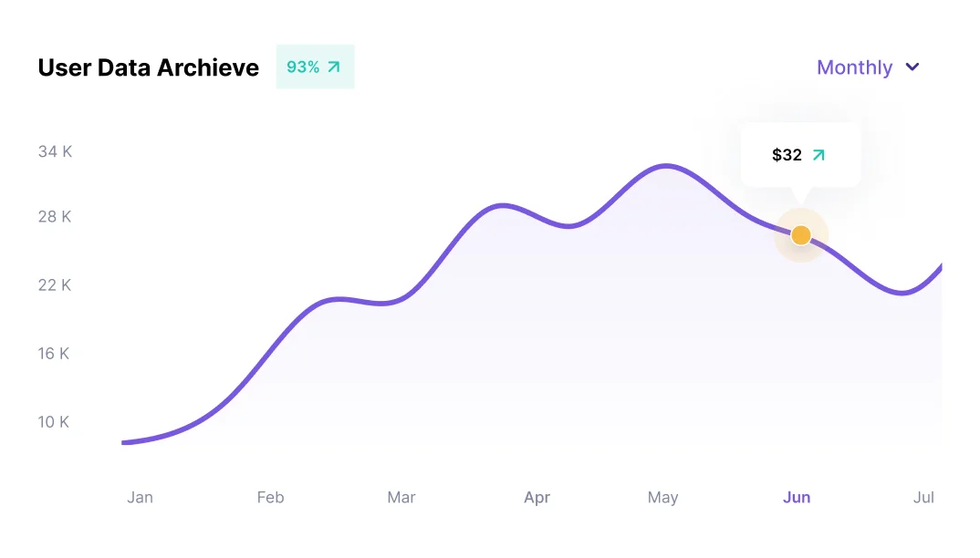Select the Apr month label
Viewport: 980px width, 558px height.
537,497
